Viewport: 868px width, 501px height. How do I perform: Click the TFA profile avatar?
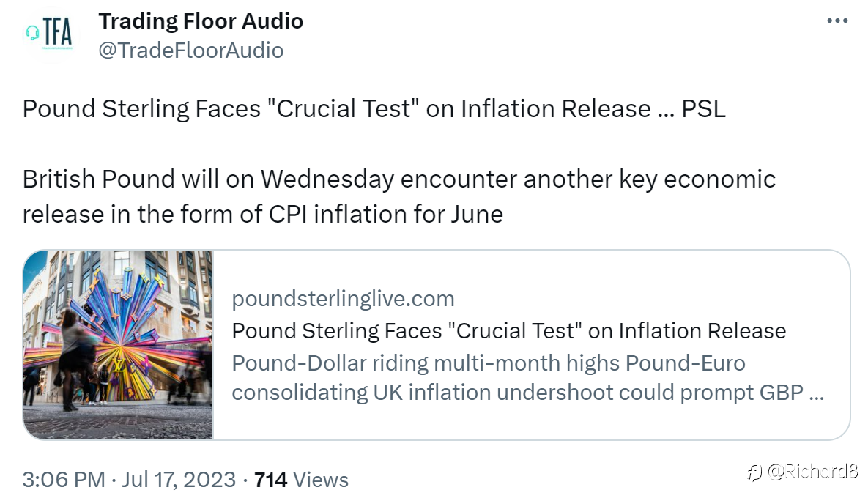click(x=51, y=35)
